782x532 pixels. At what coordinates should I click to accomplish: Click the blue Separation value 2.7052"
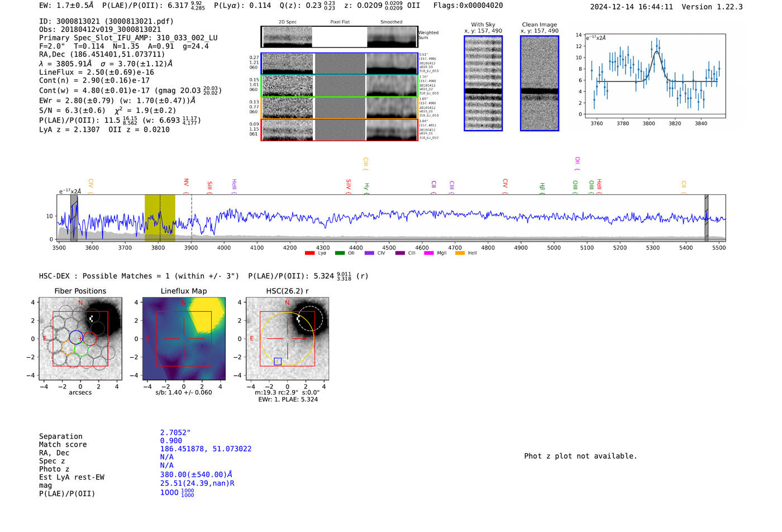click(x=175, y=433)
